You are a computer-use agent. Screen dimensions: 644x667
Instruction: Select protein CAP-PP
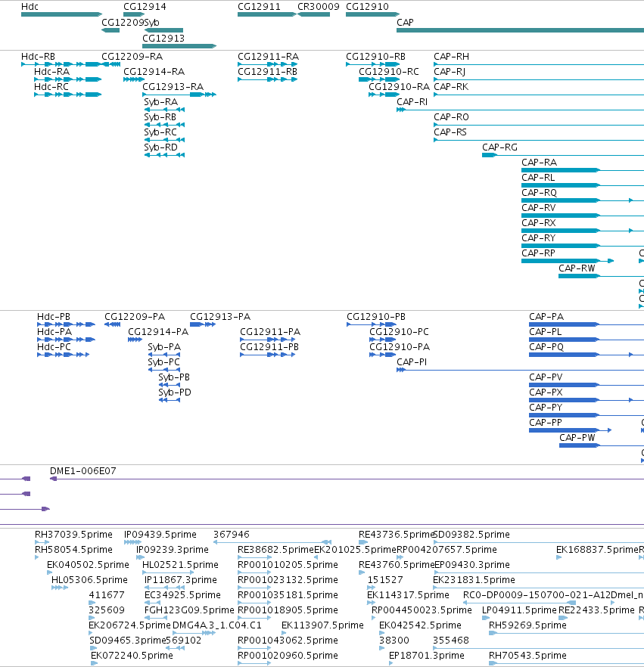[571, 430]
